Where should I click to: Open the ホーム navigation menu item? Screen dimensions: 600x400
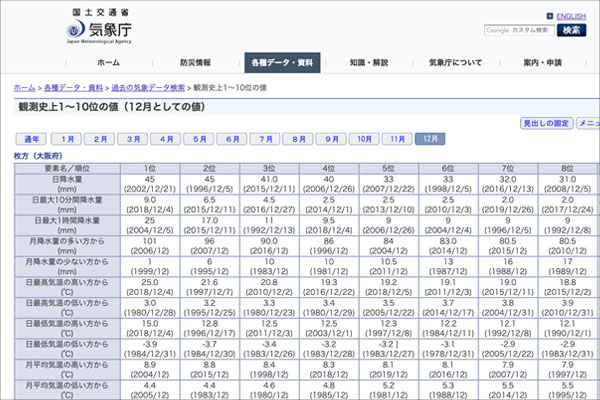click(108, 63)
